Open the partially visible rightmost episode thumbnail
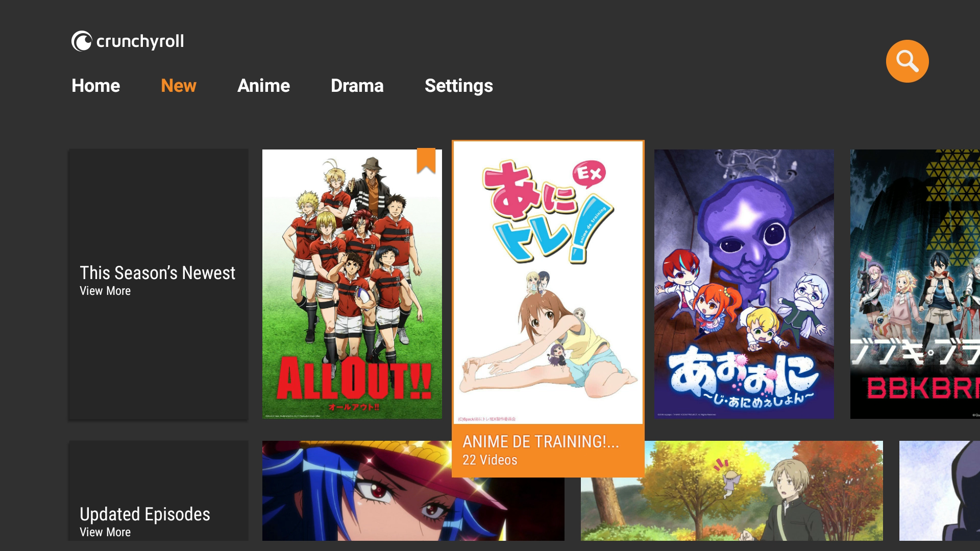Screen dimensions: 980x551 tap(940, 491)
